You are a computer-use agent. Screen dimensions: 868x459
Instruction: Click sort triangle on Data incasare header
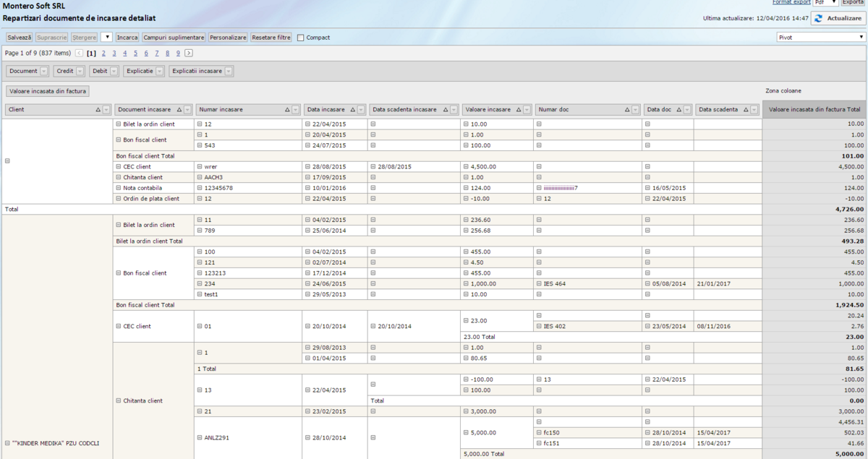352,110
